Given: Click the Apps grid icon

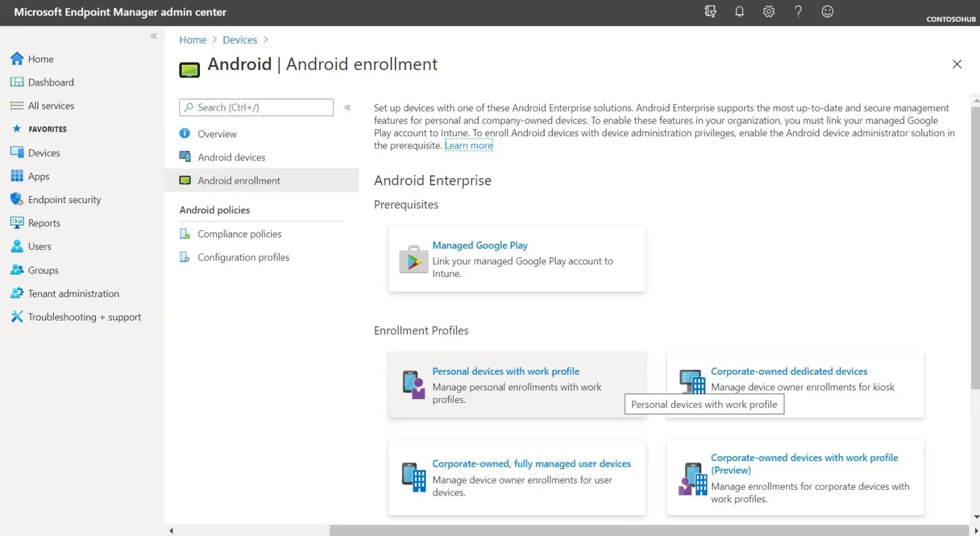Looking at the screenshot, I should coord(17,176).
